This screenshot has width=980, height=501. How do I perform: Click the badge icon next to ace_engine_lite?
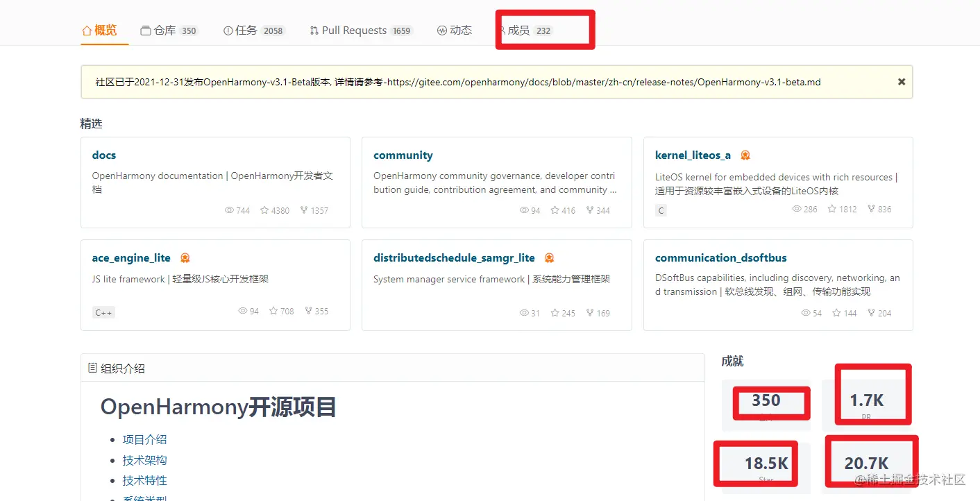[185, 258]
